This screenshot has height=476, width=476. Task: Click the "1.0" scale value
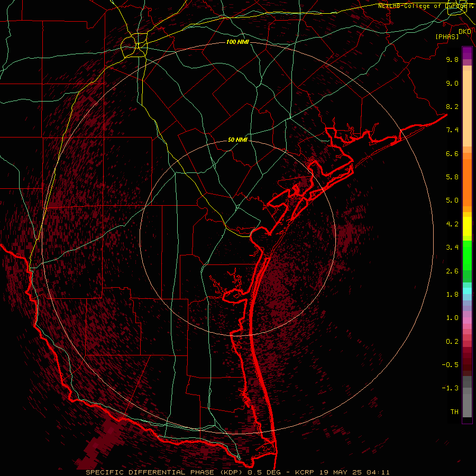[452, 318]
